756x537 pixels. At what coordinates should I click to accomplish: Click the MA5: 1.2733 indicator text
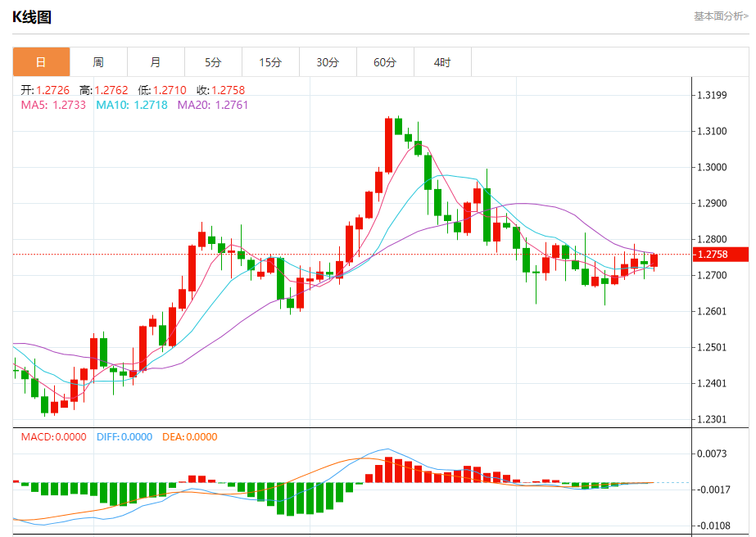click(x=53, y=105)
